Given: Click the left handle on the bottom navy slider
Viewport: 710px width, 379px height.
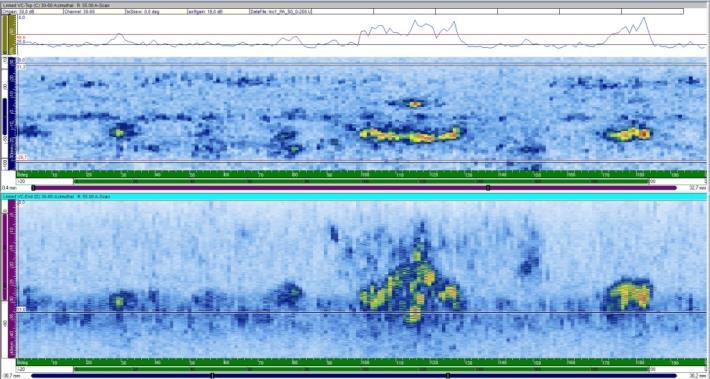Looking at the screenshot, I should (212, 375).
